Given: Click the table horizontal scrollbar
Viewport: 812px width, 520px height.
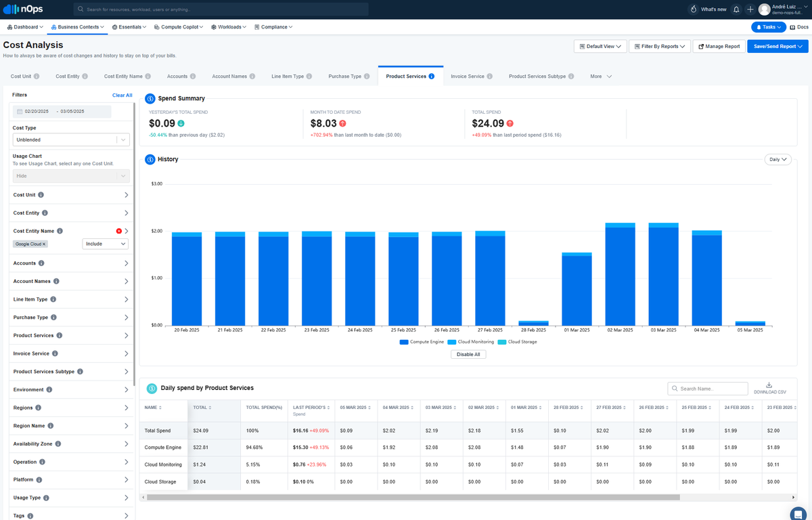Looking at the screenshot, I should click(x=413, y=497).
